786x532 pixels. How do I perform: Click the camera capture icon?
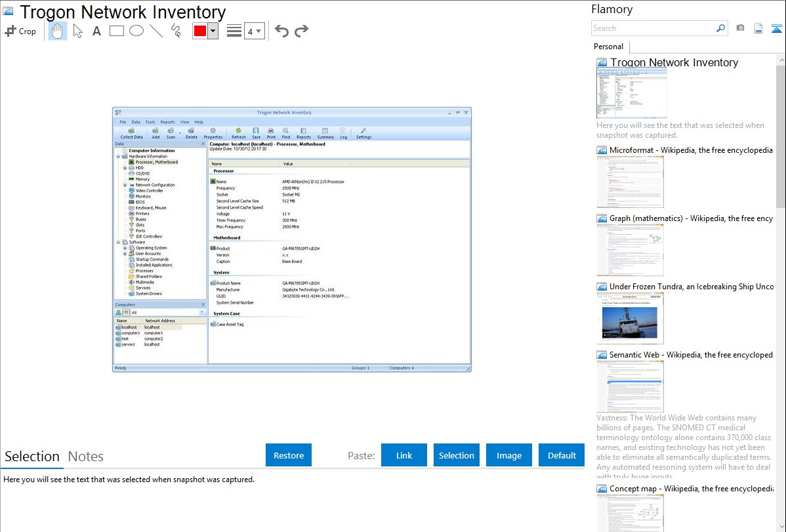click(x=740, y=28)
